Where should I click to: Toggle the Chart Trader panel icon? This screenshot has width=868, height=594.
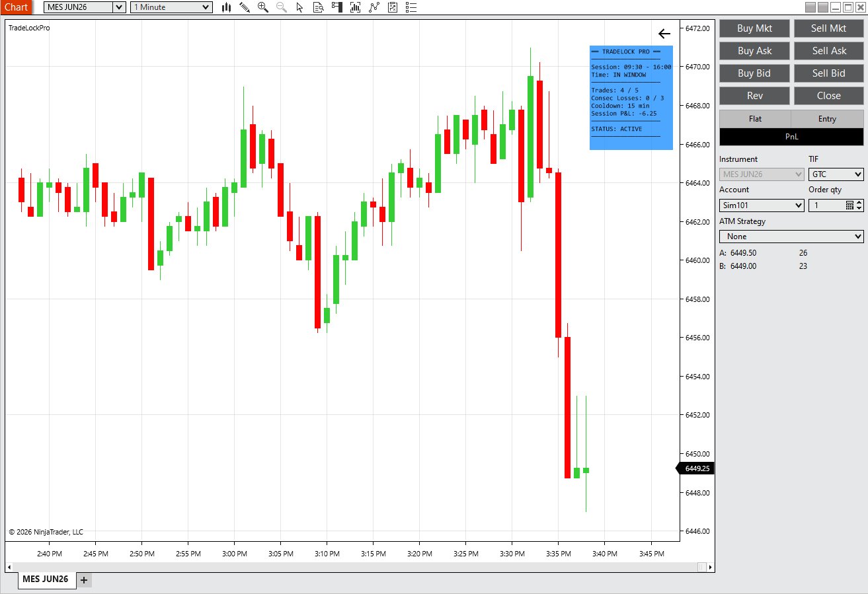click(338, 7)
